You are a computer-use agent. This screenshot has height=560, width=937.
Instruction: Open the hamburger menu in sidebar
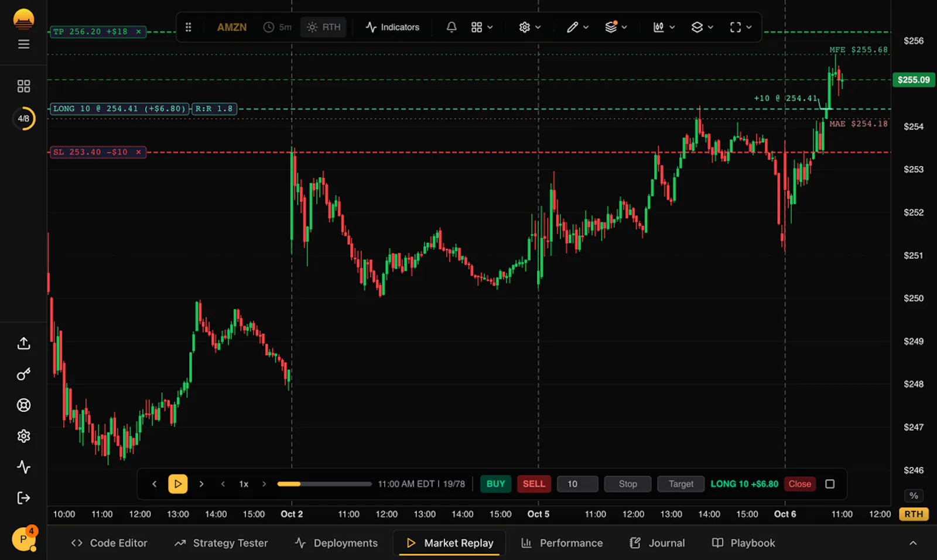(x=23, y=44)
